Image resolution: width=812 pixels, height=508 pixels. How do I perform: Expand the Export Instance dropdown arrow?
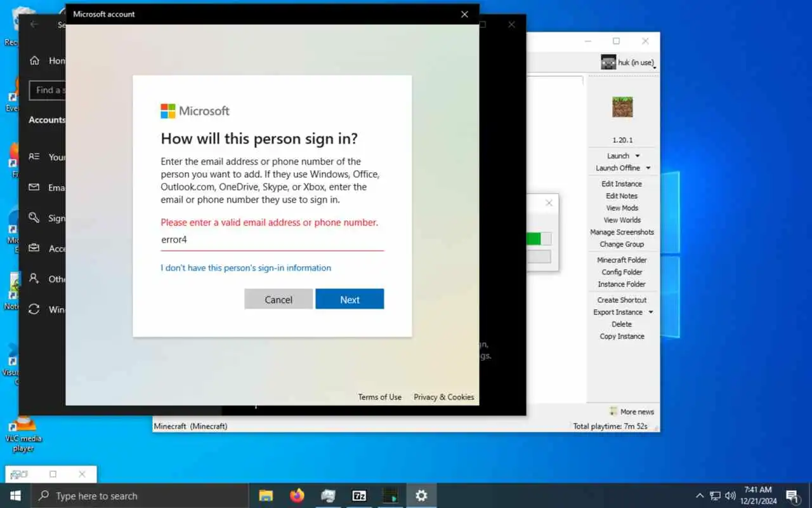coord(651,312)
